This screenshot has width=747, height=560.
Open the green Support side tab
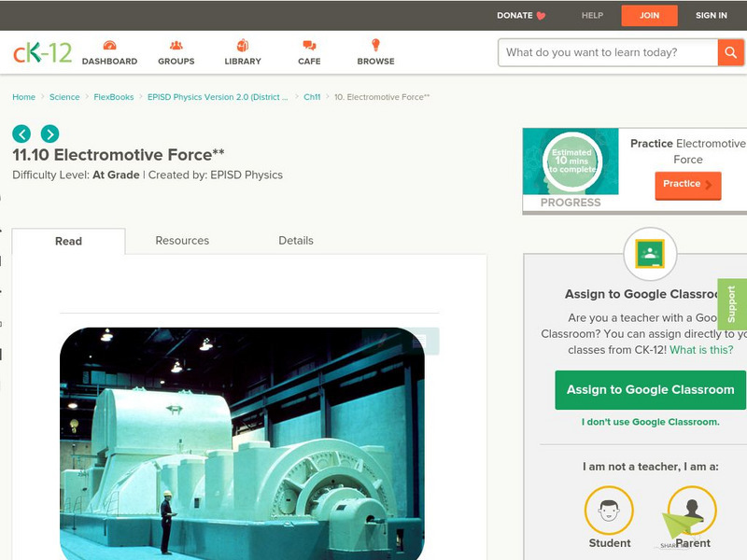point(732,304)
